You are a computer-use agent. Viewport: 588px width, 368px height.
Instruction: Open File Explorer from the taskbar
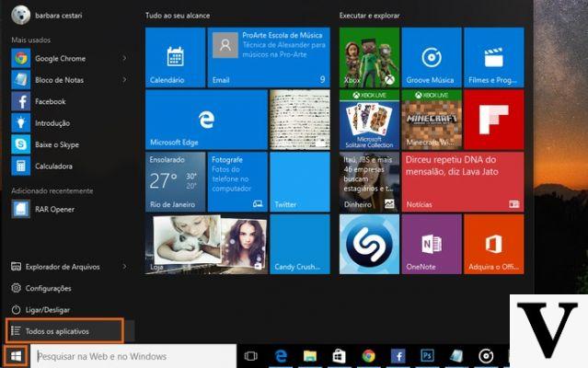tap(310, 356)
